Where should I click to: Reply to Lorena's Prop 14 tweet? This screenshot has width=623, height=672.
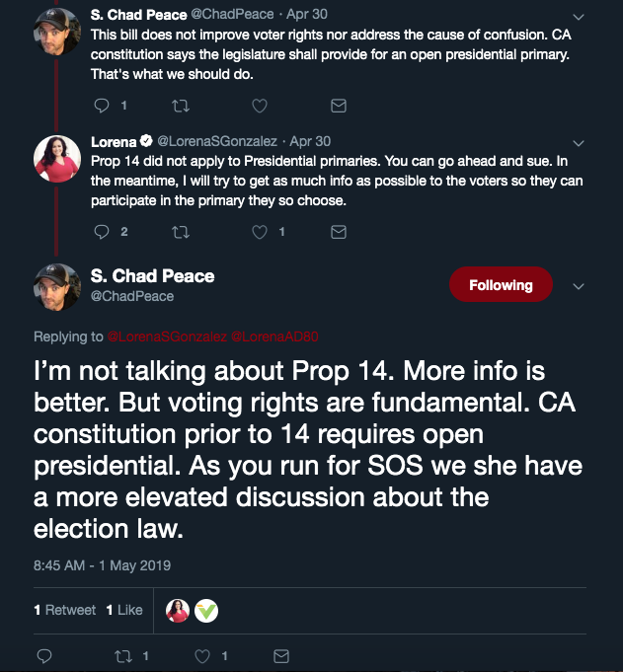coord(102,232)
